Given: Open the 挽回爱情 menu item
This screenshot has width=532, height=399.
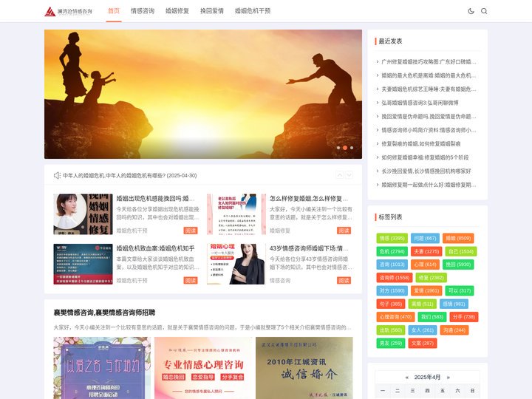Looking at the screenshot, I should [x=212, y=11].
